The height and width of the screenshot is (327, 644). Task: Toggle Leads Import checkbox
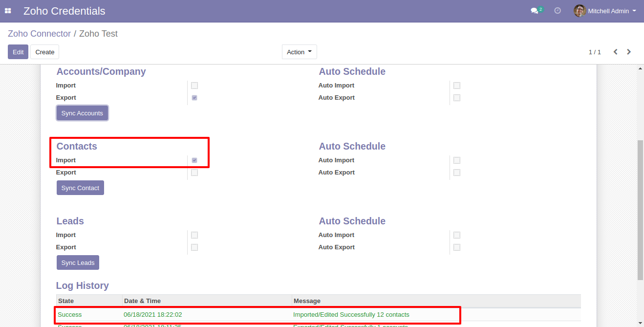coord(194,235)
